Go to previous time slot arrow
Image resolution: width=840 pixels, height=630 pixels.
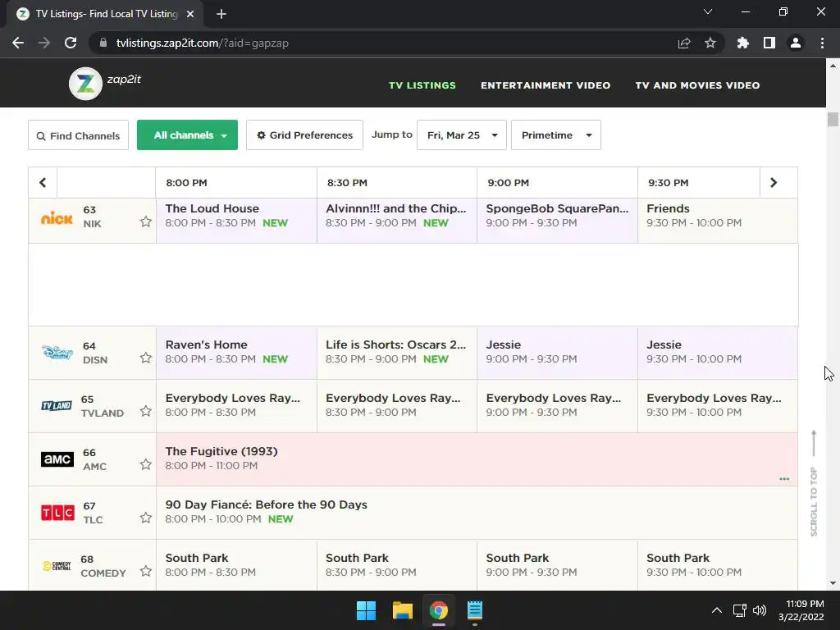(43, 183)
